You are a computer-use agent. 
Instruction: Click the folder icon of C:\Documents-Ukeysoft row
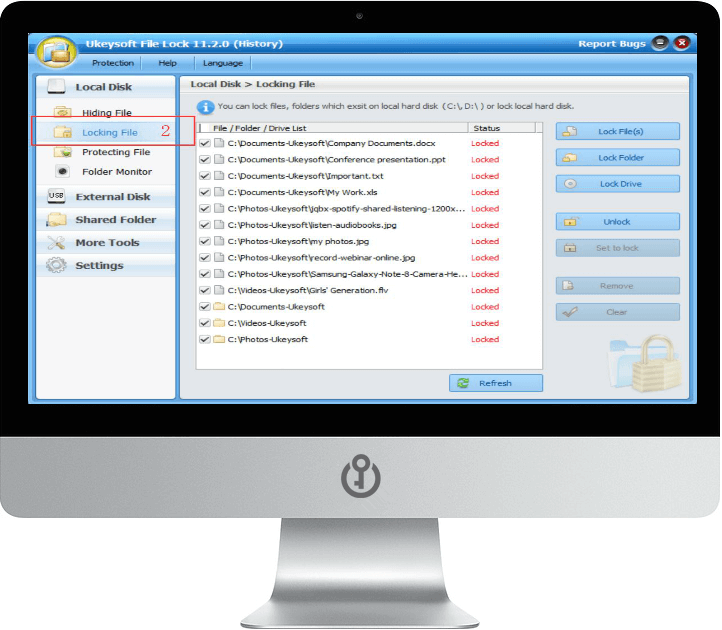(219, 306)
